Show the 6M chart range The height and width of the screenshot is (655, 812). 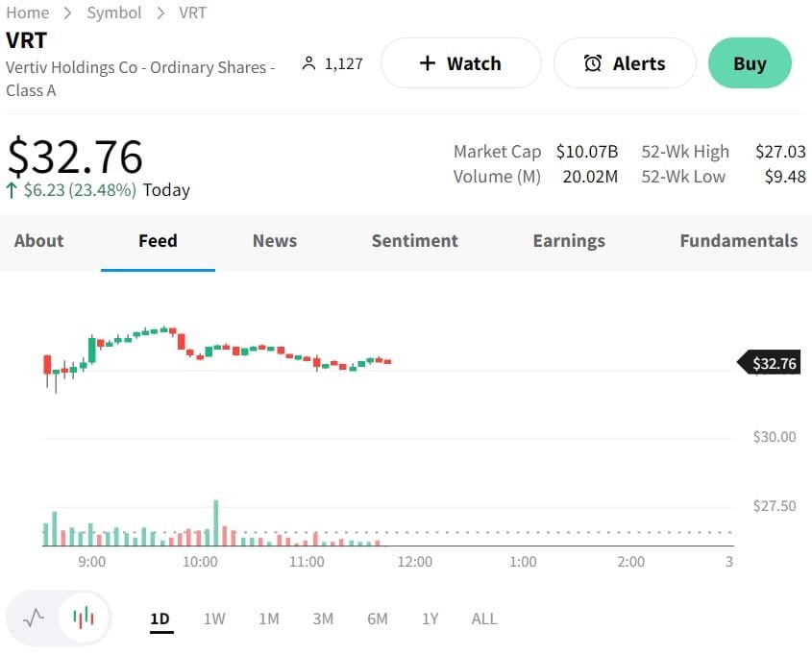coord(378,619)
